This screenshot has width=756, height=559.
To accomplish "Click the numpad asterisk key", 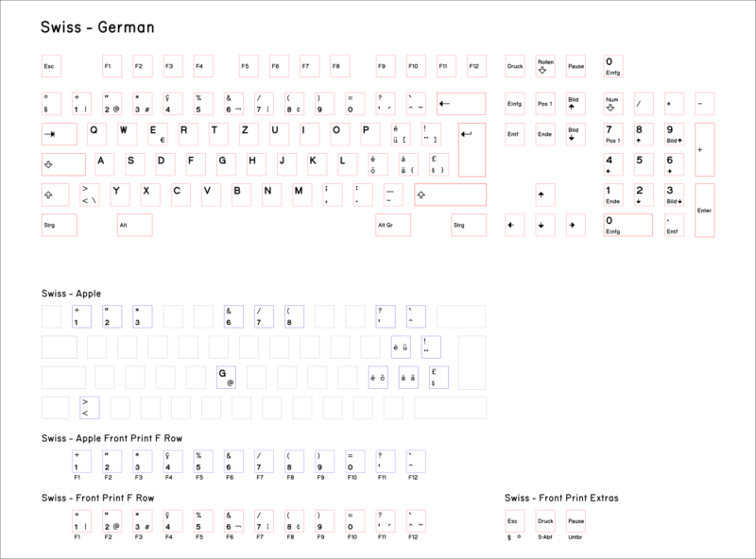I will point(674,104).
